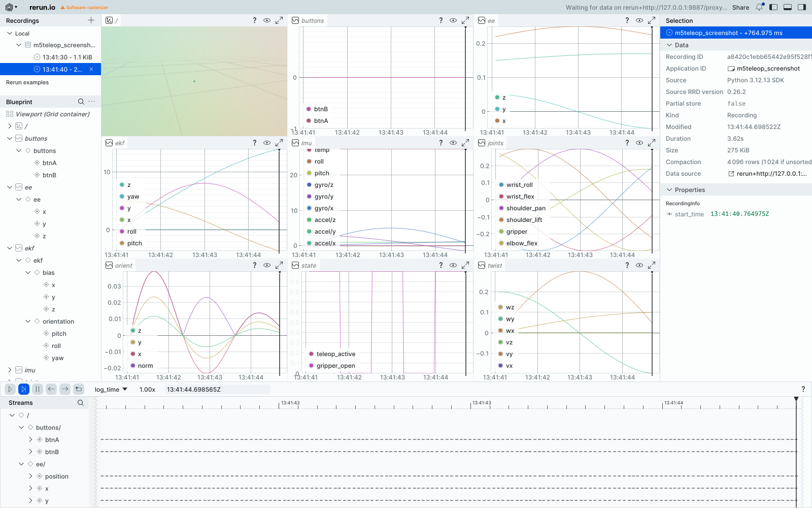
Task: Expand btnA stream entry
Action: pos(30,439)
